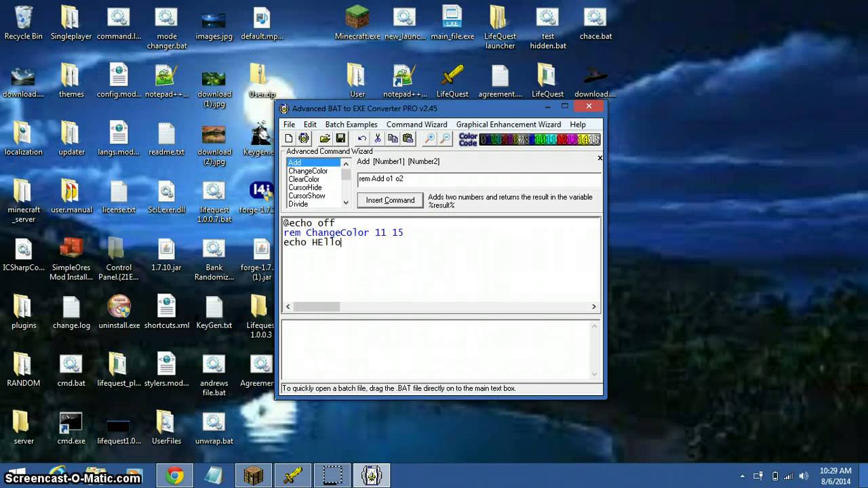Click the New file toolbar icon

click(289, 139)
